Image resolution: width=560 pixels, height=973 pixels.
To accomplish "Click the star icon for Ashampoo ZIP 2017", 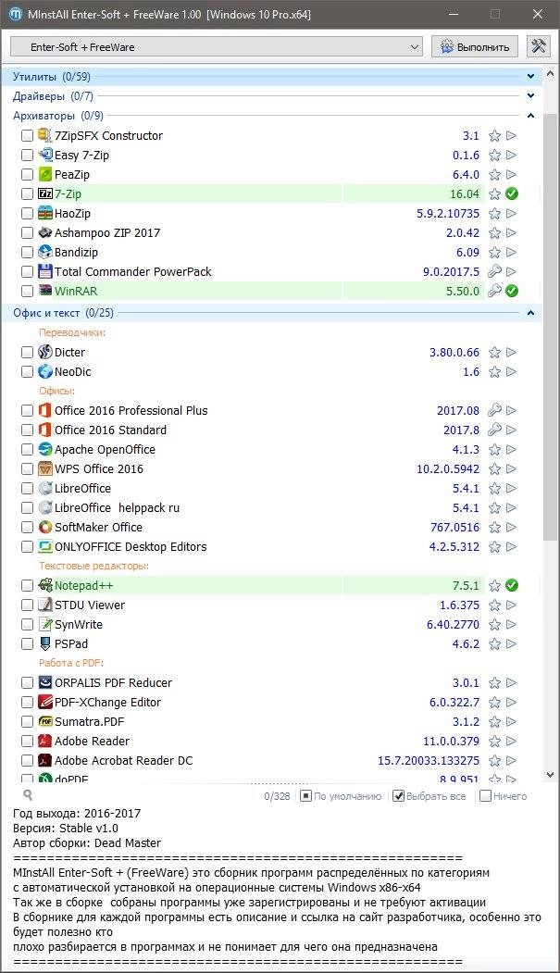I will tap(494, 233).
